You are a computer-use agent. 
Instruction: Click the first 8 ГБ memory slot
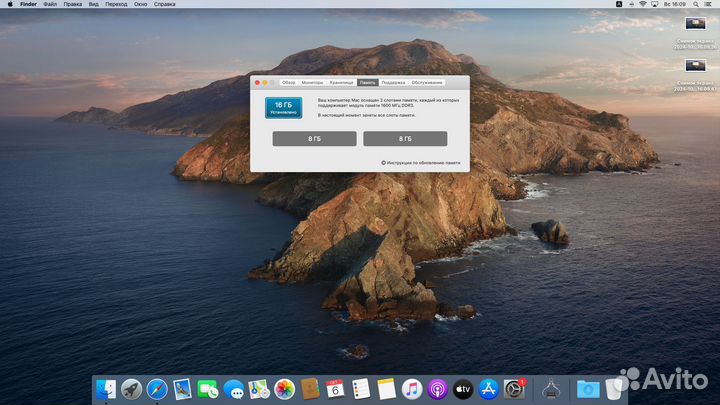point(315,139)
